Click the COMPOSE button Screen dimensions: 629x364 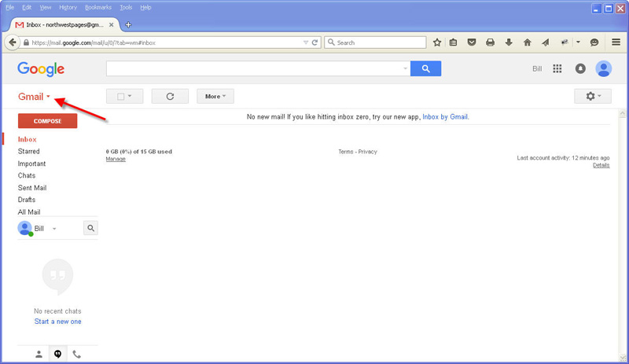[47, 121]
